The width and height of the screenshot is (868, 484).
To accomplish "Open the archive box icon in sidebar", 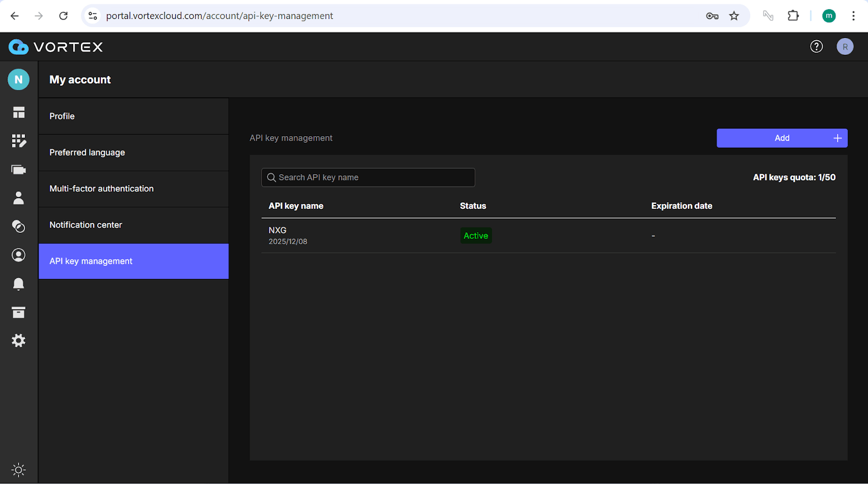I will (19, 313).
